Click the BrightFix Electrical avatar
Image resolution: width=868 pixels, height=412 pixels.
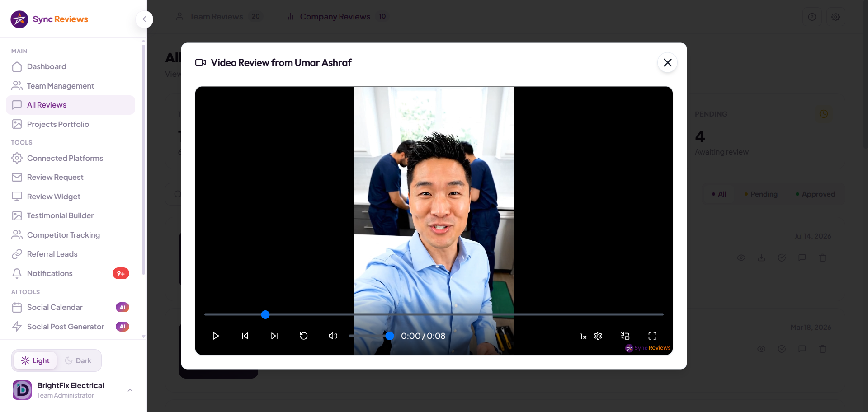pyautogui.click(x=22, y=390)
